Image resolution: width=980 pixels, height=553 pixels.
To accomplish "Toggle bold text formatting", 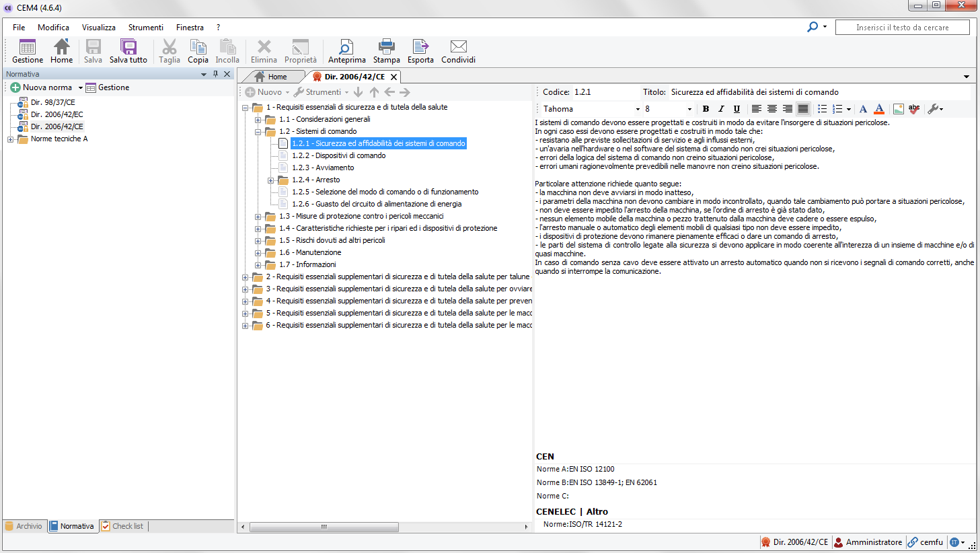I will point(706,109).
